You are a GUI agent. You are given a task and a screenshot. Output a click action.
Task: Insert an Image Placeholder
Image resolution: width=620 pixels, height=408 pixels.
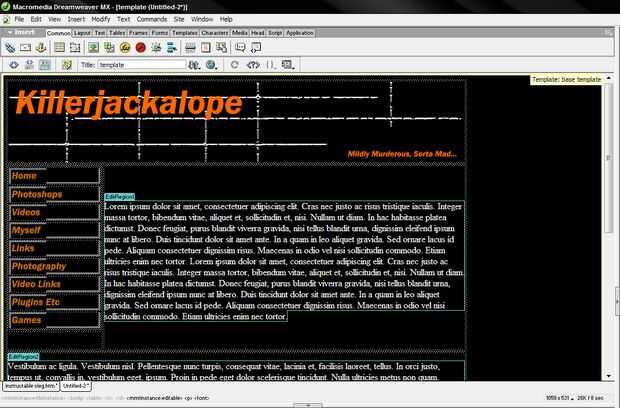tap(109, 48)
